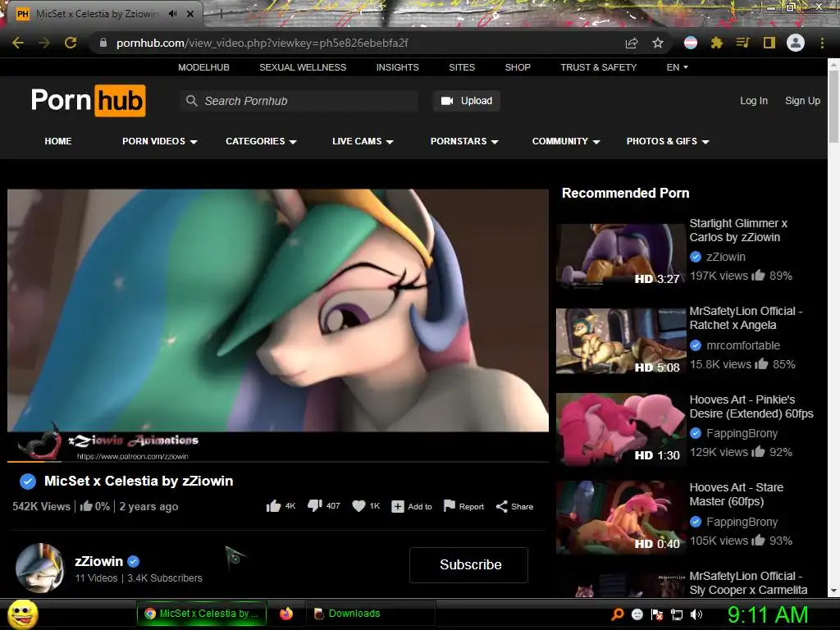Screen dimensions: 840x630
Task: Open the browser profile avatar
Action: point(796,43)
